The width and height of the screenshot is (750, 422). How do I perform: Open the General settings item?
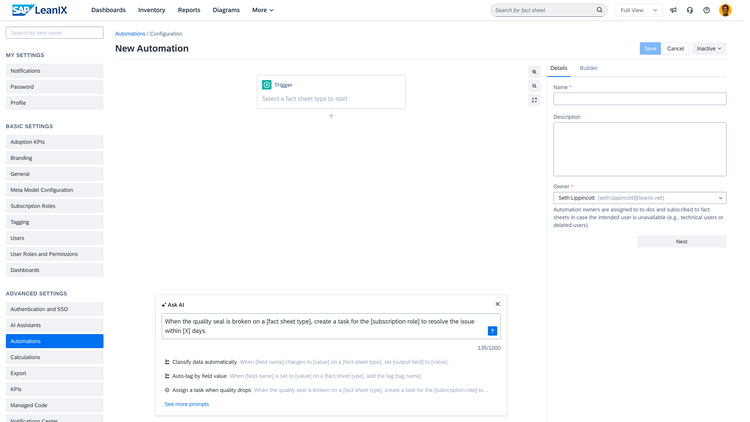[55, 174]
